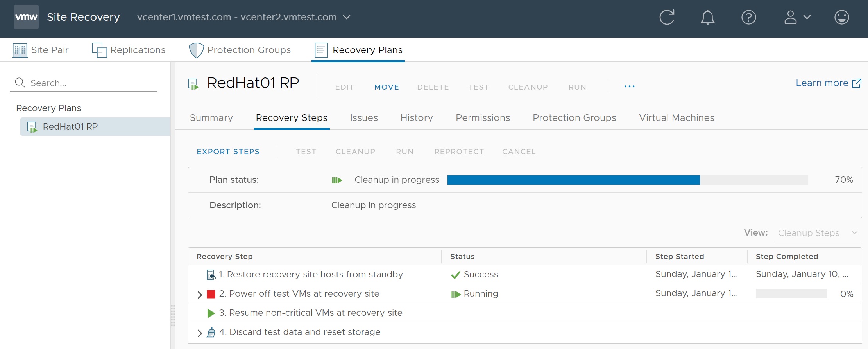Click the VMware logo icon
Screen dimensions: 868x349
[26, 17]
